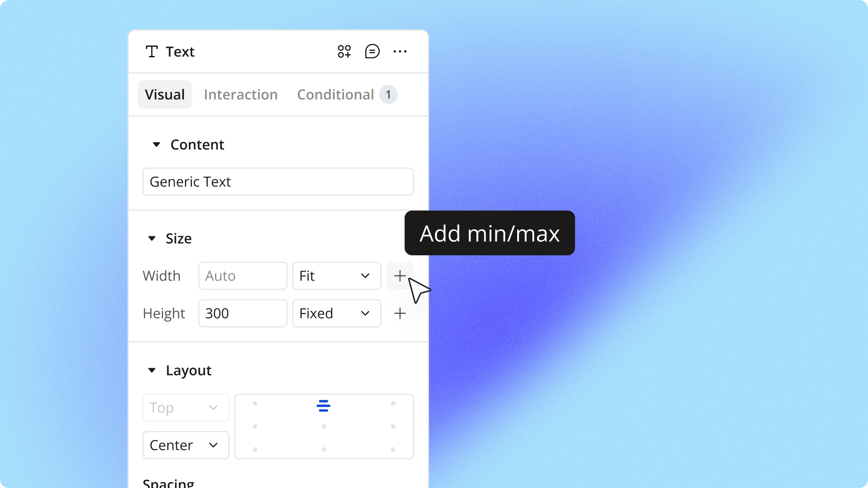
Task: Add min/max height with the plus icon
Action: [400, 313]
